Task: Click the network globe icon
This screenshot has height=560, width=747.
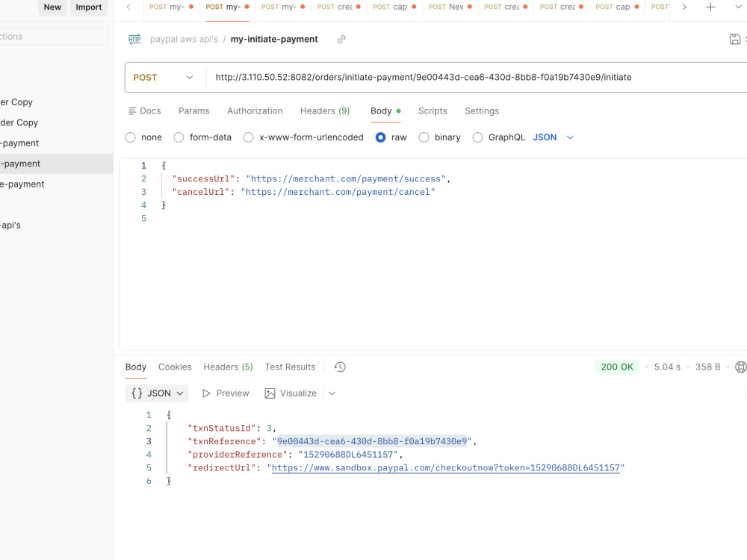Action: (x=741, y=367)
